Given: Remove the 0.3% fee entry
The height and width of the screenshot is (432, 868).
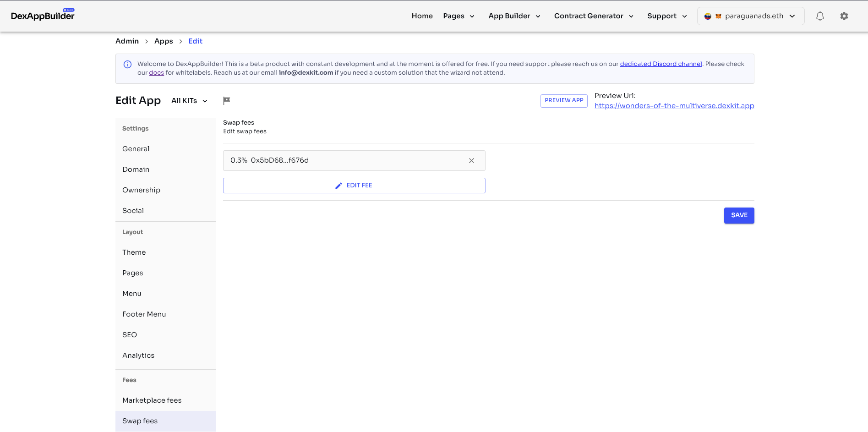Looking at the screenshot, I should pos(471,160).
